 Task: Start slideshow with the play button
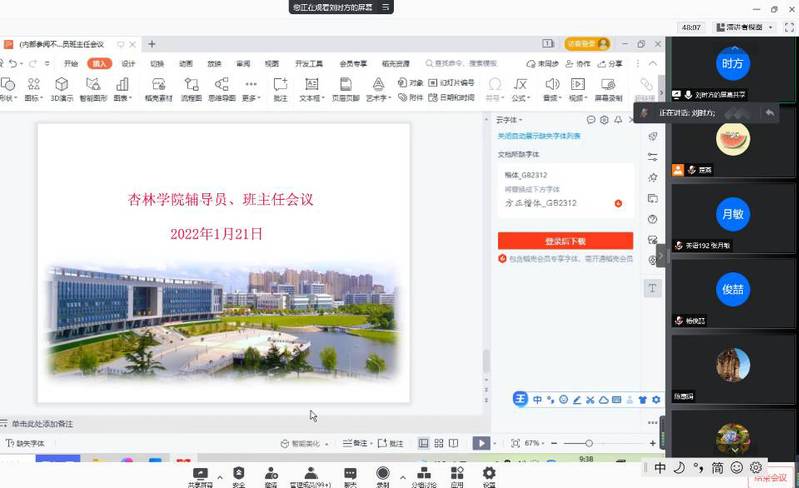pos(481,443)
